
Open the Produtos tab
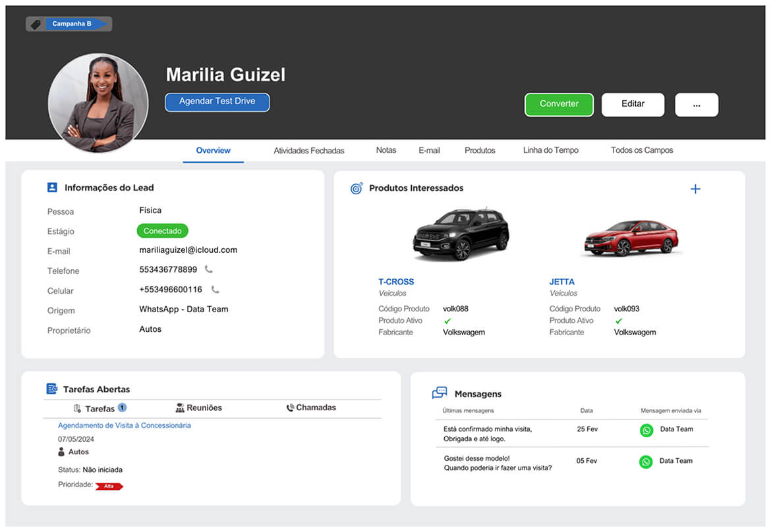tap(480, 150)
